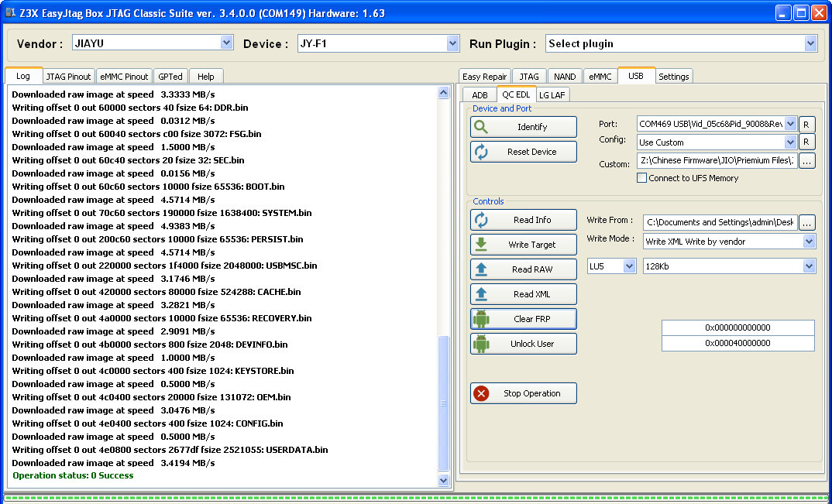832x504 pixels.
Task: Open the Write Mode dropdown
Action: [809, 242]
